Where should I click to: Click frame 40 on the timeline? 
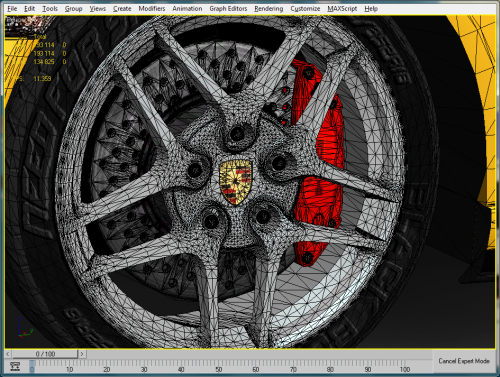pyautogui.click(x=181, y=369)
